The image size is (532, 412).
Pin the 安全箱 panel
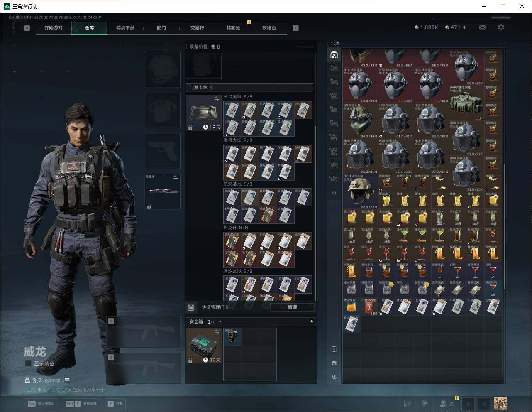point(311,321)
